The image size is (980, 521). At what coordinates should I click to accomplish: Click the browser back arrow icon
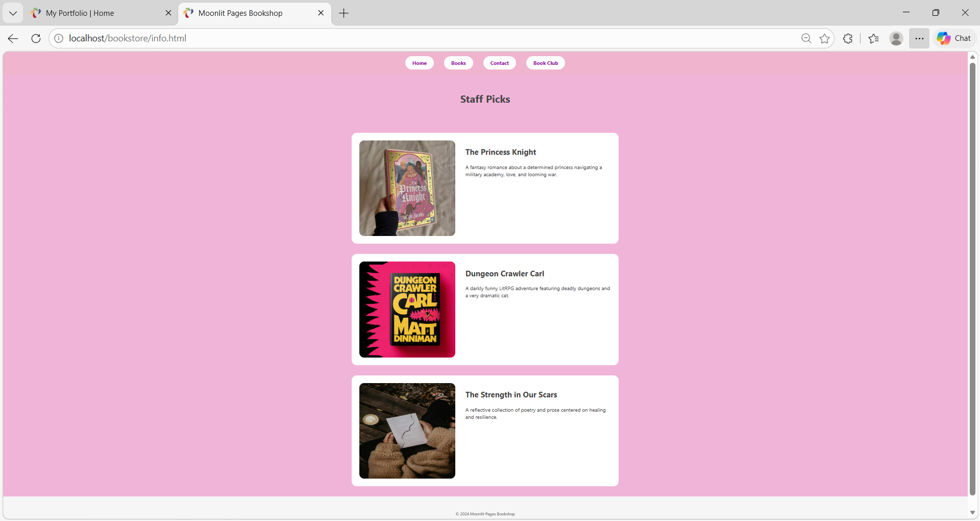tap(12, 38)
